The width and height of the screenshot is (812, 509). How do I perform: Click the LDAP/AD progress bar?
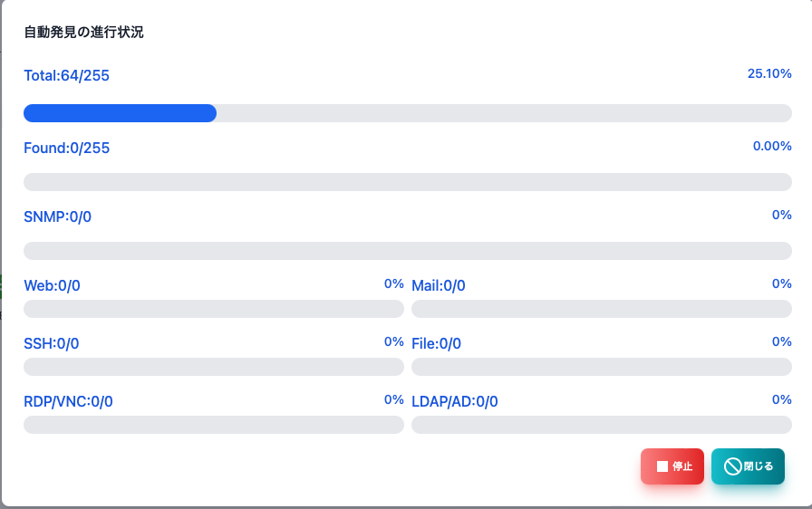pos(602,425)
